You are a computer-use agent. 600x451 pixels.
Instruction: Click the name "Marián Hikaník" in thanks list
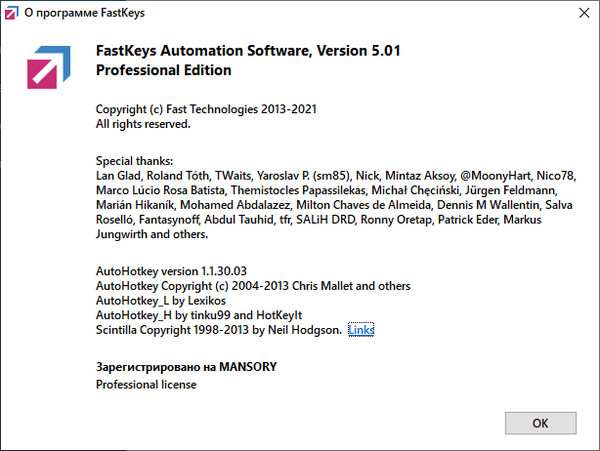135,205
